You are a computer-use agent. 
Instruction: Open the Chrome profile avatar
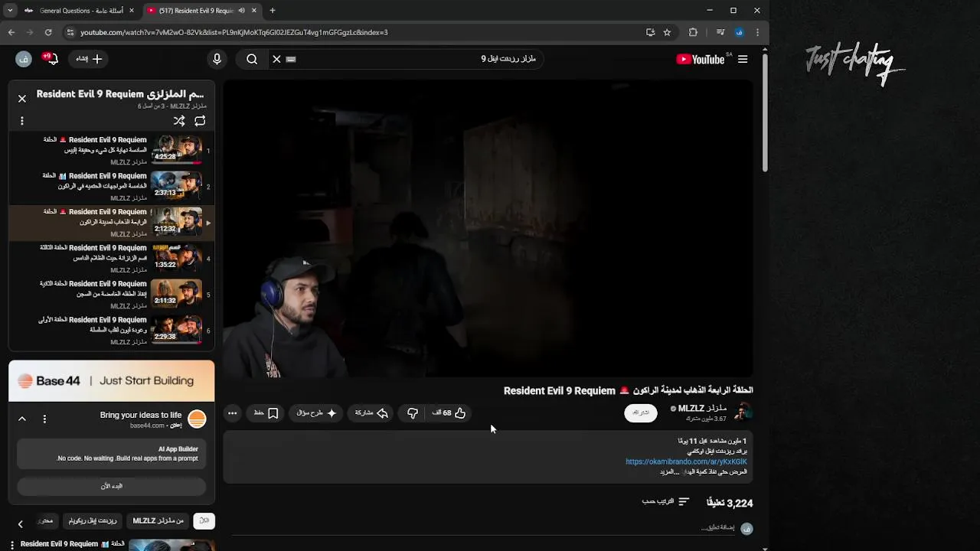739,32
